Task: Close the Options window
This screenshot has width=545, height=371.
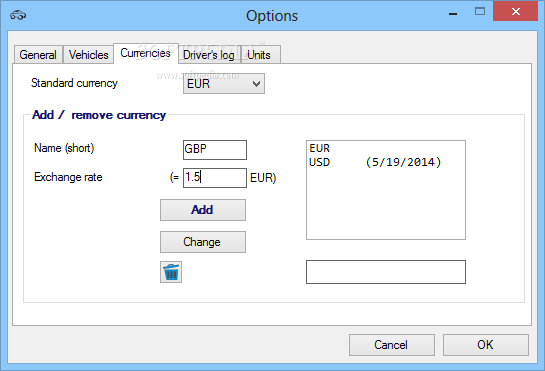Action: (x=516, y=11)
